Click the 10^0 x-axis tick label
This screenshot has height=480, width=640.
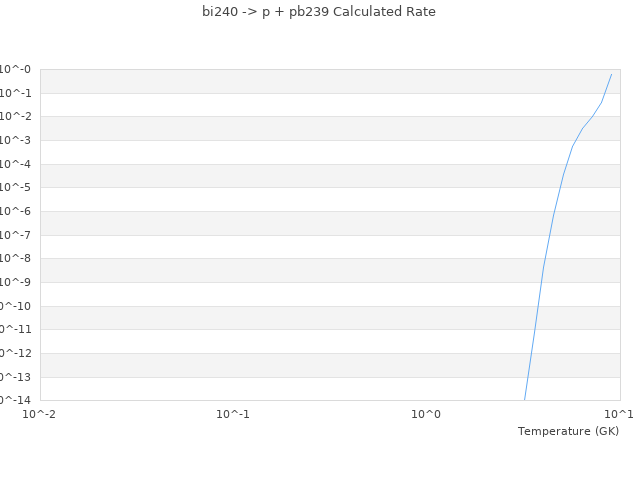pyautogui.click(x=426, y=413)
